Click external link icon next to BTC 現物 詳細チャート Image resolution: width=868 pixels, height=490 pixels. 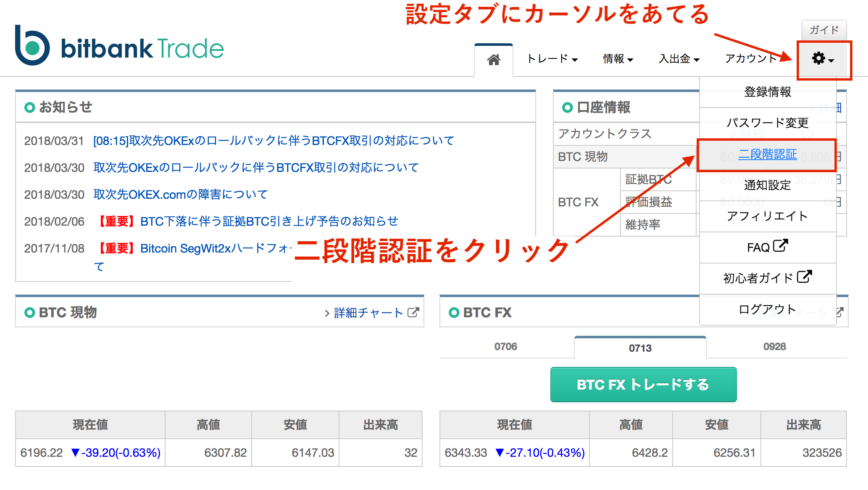pyautogui.click(x=413, y=312)
